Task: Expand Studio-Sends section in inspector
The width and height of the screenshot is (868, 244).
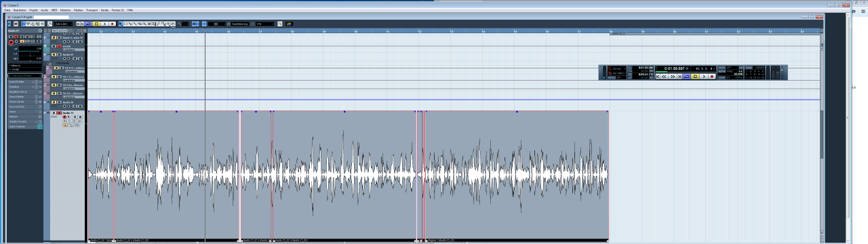Action: point(25,101)
